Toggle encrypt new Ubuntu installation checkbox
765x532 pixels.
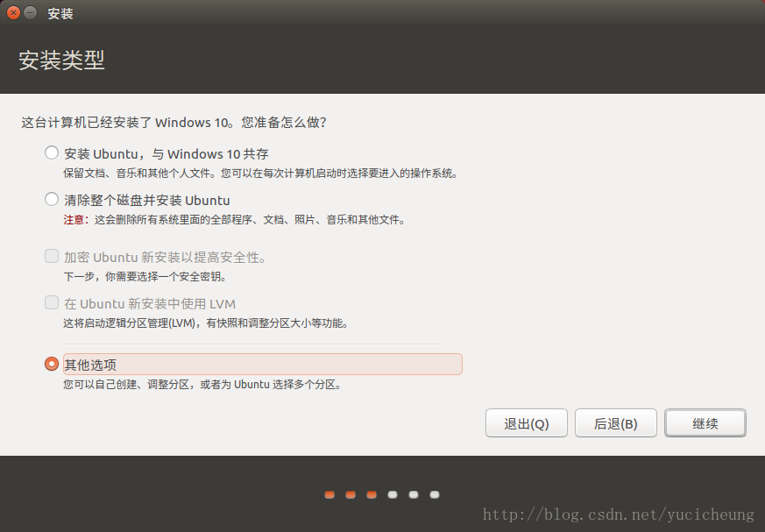tap(52, 256)
